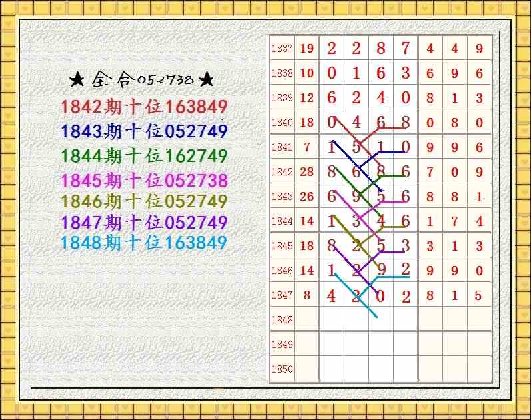This screenshot has height=420, width=531.
Task: Click the olive 1846期十位052749 line
Action: pyautogui.click(x=144, y=201)
